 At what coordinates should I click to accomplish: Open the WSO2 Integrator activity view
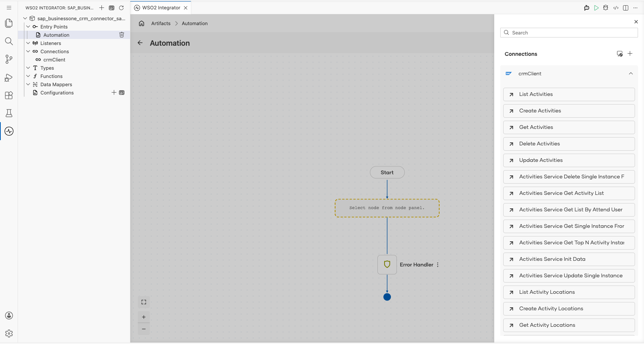coord(9,131)
